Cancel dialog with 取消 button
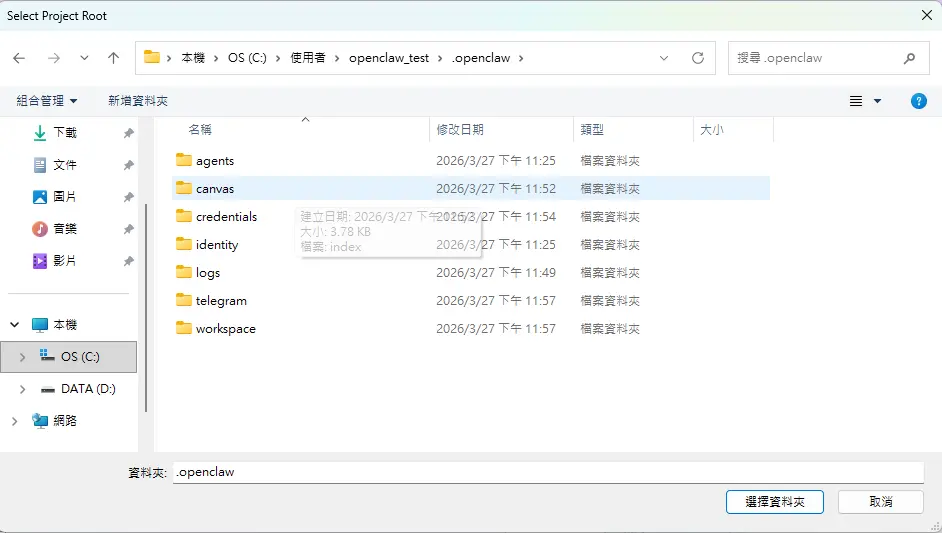 coord(880,502)
